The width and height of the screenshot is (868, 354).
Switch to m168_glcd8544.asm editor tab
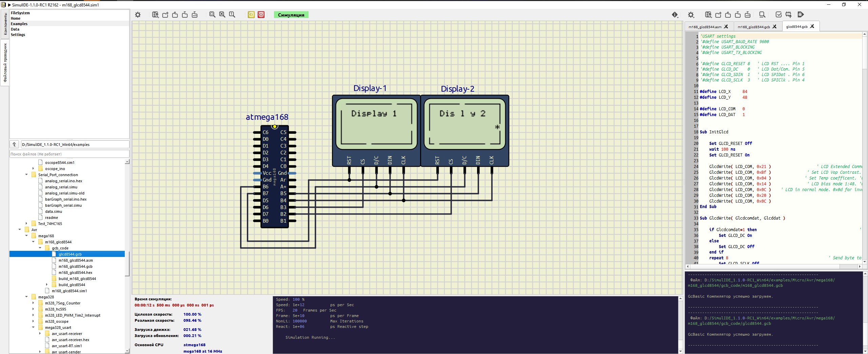tap(705, 27)
